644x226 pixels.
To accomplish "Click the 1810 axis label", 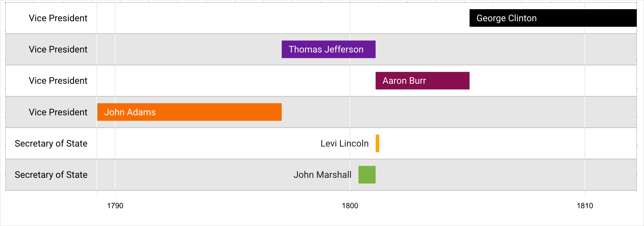I will click(585, 206).
